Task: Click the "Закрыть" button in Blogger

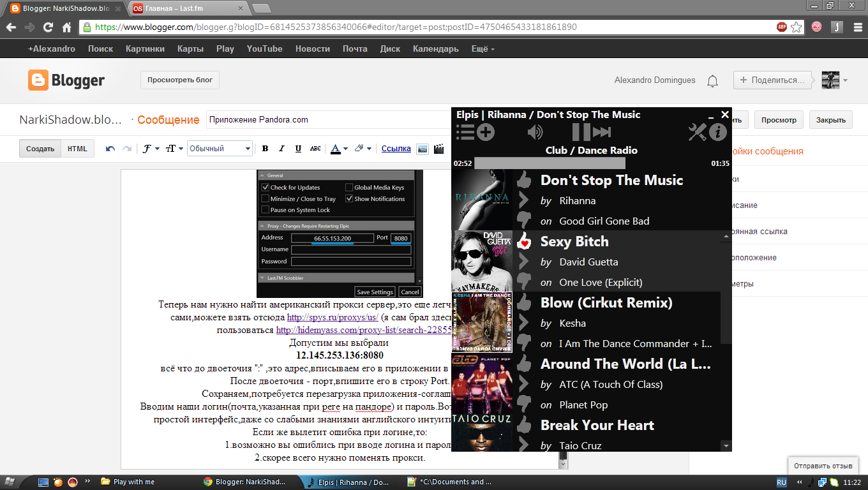Action: click(x=831, y=120)
